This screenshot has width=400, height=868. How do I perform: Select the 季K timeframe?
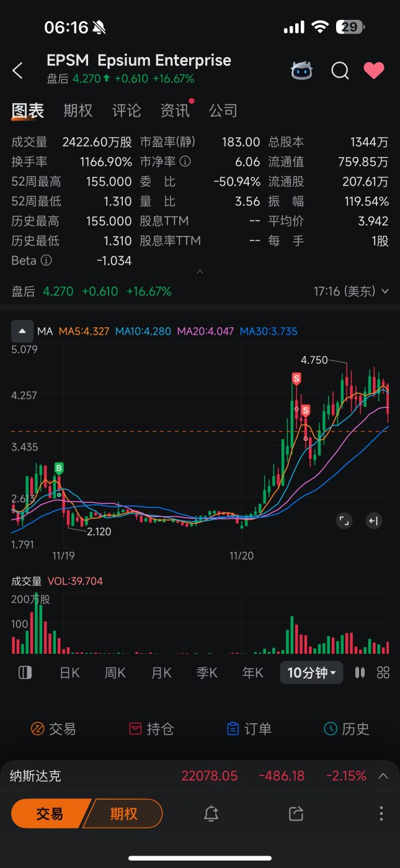coord(207,673)
